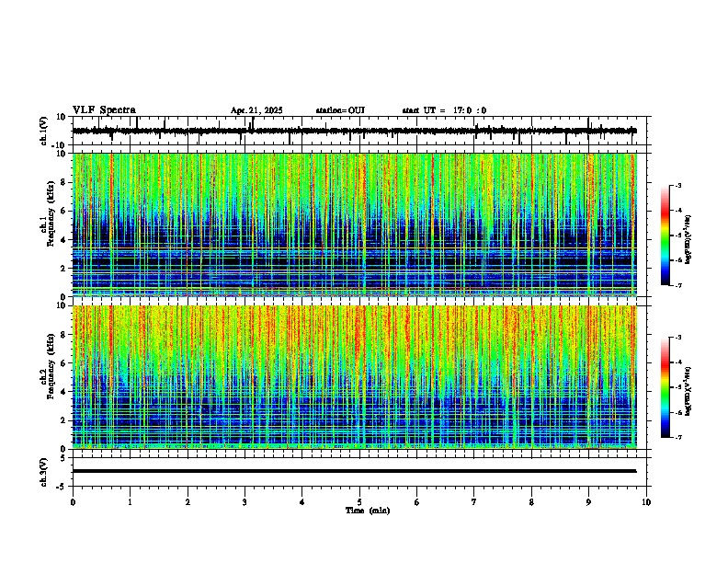This screenshot has width=728, height=563.
Task: Click time axis tick label "2"
Action: pos(188,502)
